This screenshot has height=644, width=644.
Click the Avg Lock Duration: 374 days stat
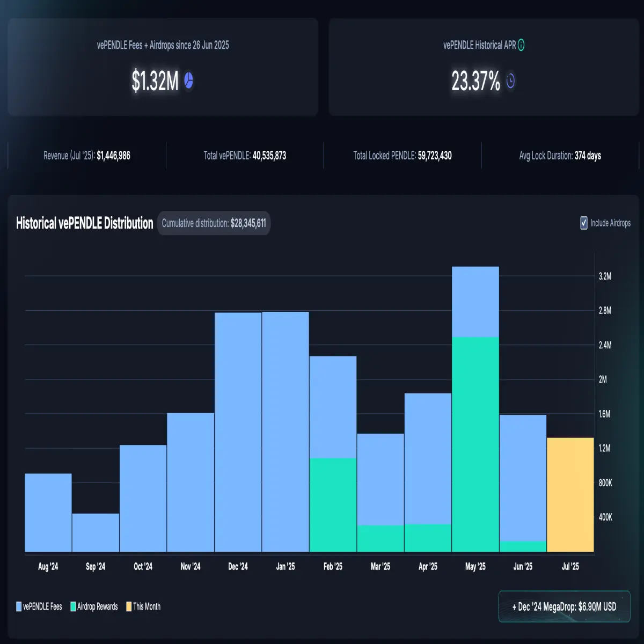coord(560,156)
